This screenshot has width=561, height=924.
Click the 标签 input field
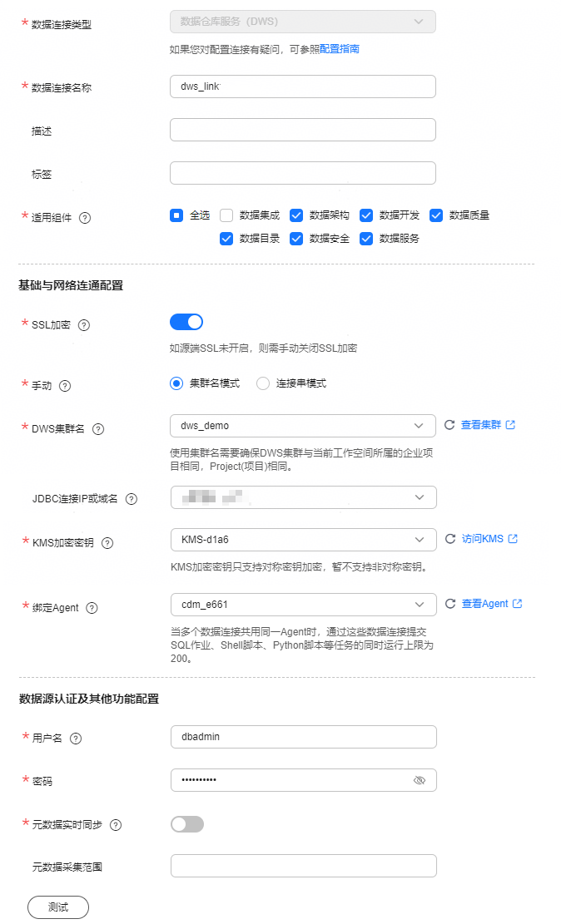click(303, 173)
